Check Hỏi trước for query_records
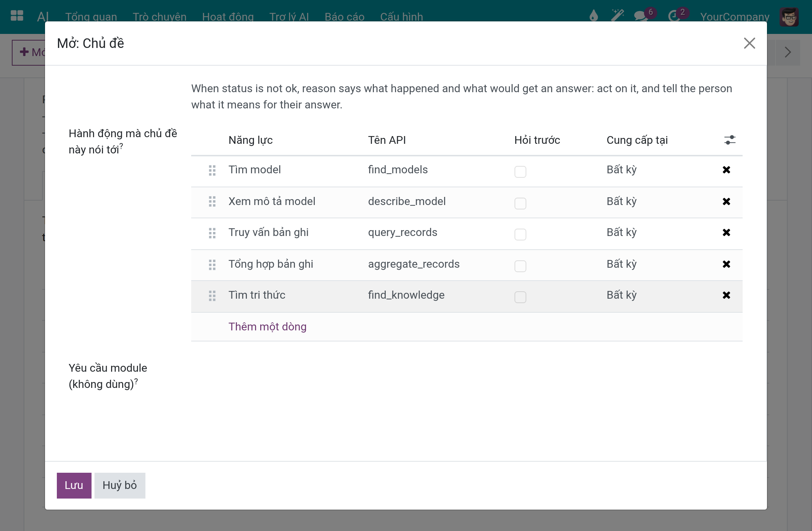 (x=520, y=234)
